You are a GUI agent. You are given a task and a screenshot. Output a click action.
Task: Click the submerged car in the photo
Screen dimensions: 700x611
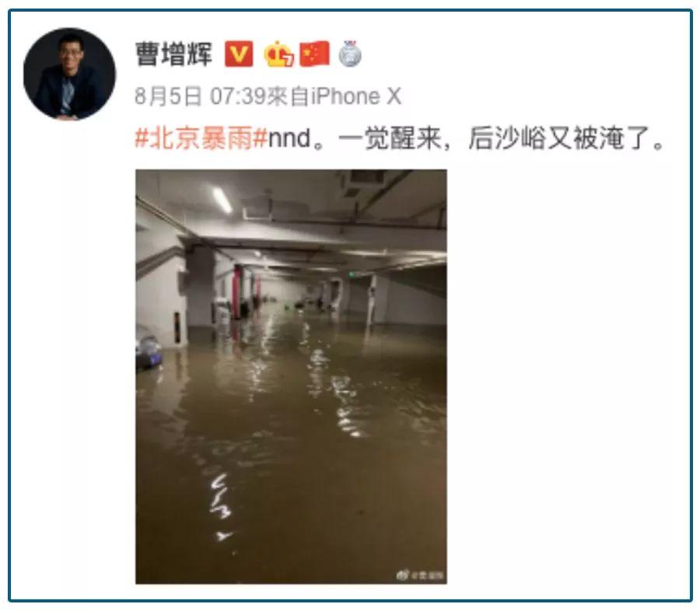(x=149, y=351)
